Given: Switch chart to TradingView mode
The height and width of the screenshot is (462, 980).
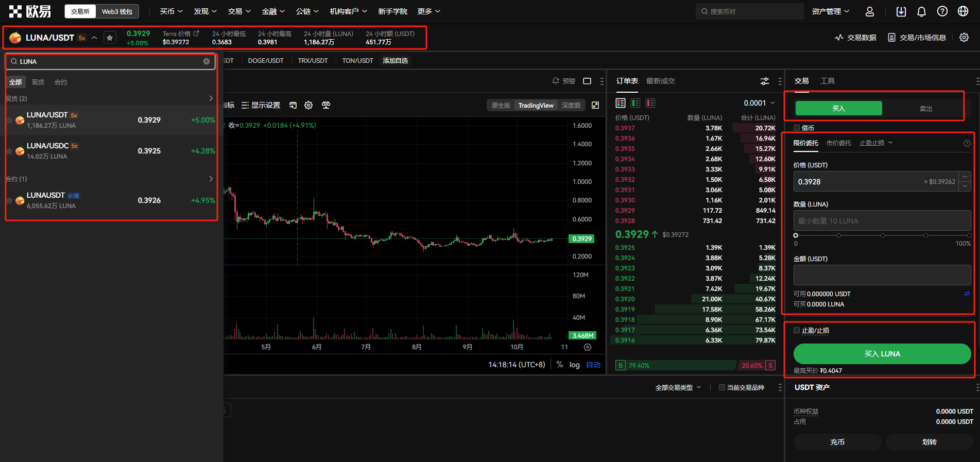Looking at the screenshot, I should coord(536,105).
